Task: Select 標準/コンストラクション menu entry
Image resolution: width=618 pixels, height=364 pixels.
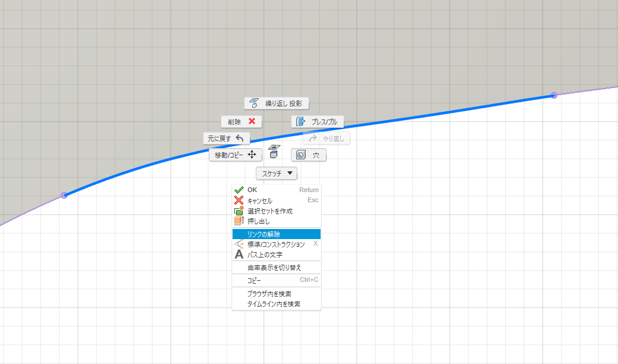Action: (277, 244)
